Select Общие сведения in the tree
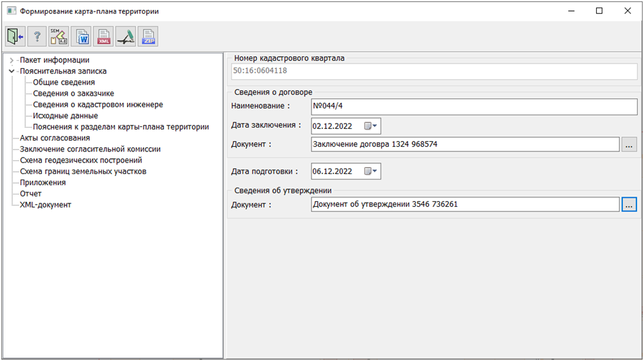Image resolution: width=644 pixels, height=361 pixels. 64,83
